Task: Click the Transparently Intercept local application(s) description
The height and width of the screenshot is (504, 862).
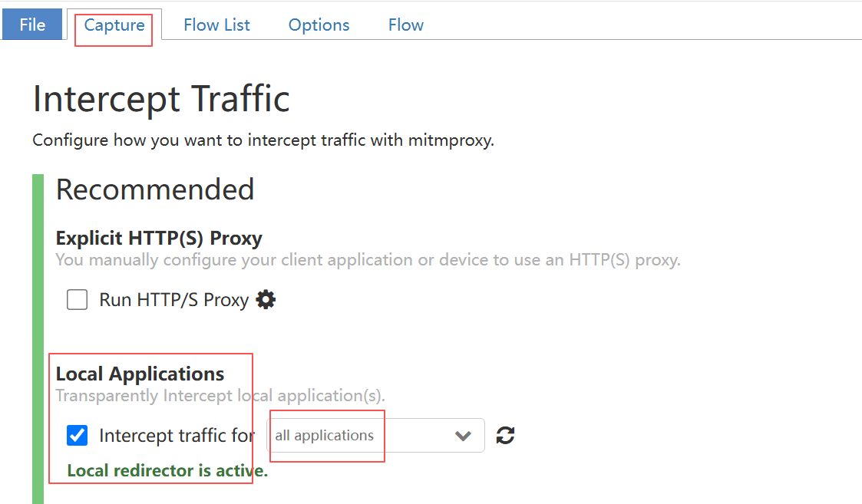Action: tap(220, 396)
